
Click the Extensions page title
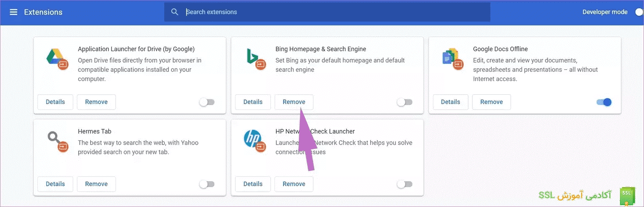(x=43, y=12)
